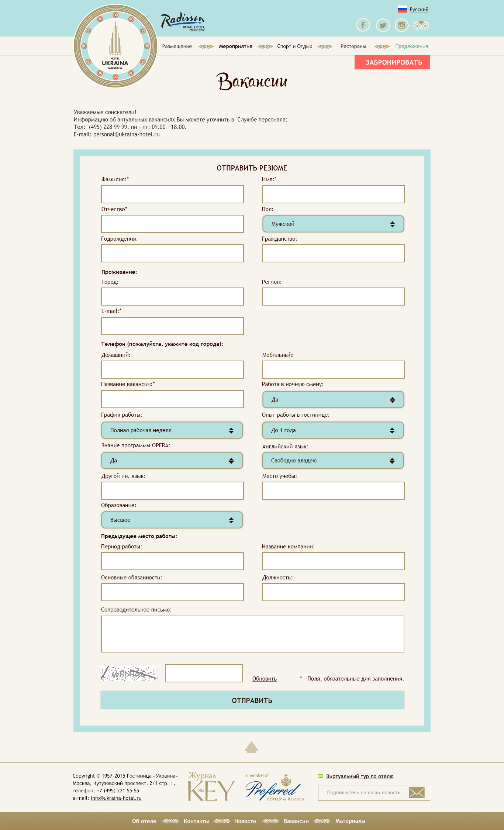The height and width of the screenshot is (830, 504).
Task: Open the Пол dropdown showing Мужской
Action: 333,224
